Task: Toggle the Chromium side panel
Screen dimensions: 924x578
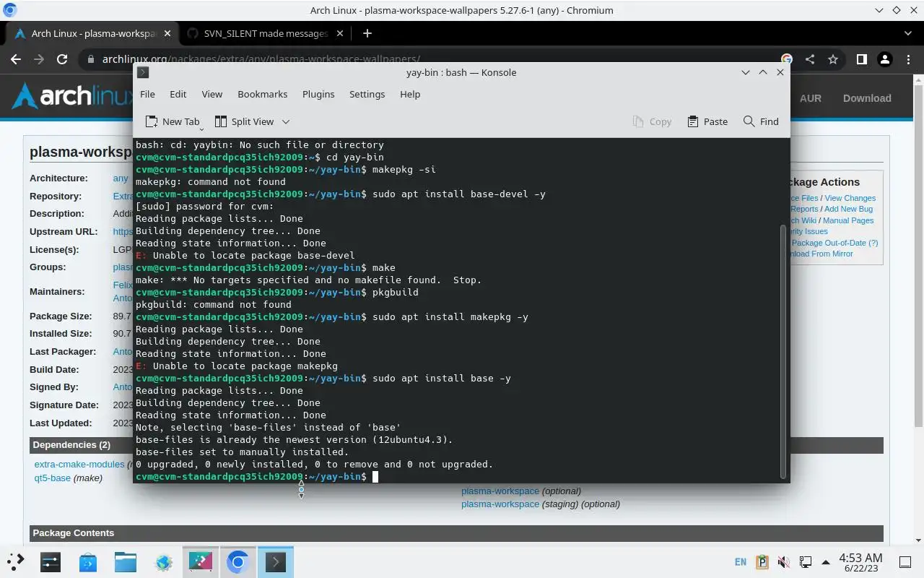Action: (x=861, y=59)
